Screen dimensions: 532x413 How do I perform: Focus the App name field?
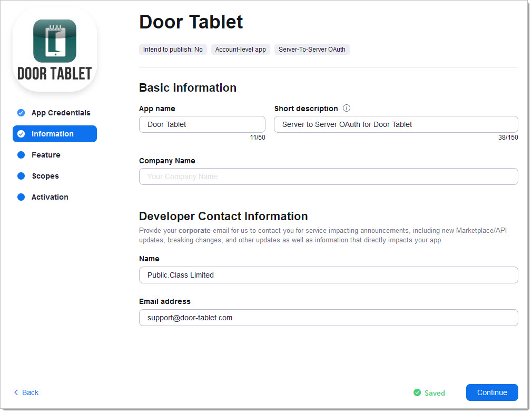click(x=202, y=124)
